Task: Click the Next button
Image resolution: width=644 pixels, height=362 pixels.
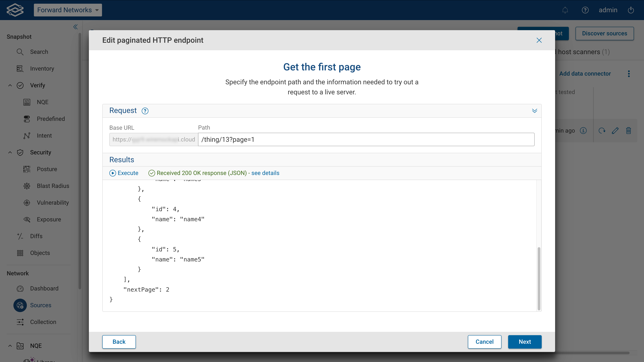Action: 525,342
